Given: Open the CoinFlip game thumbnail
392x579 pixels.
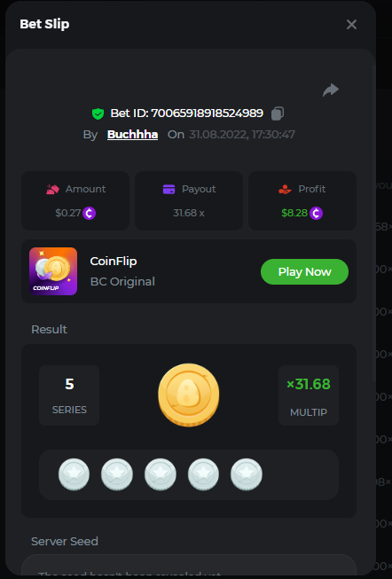Looking at the screenshot, I should click(x=53, y=271).
